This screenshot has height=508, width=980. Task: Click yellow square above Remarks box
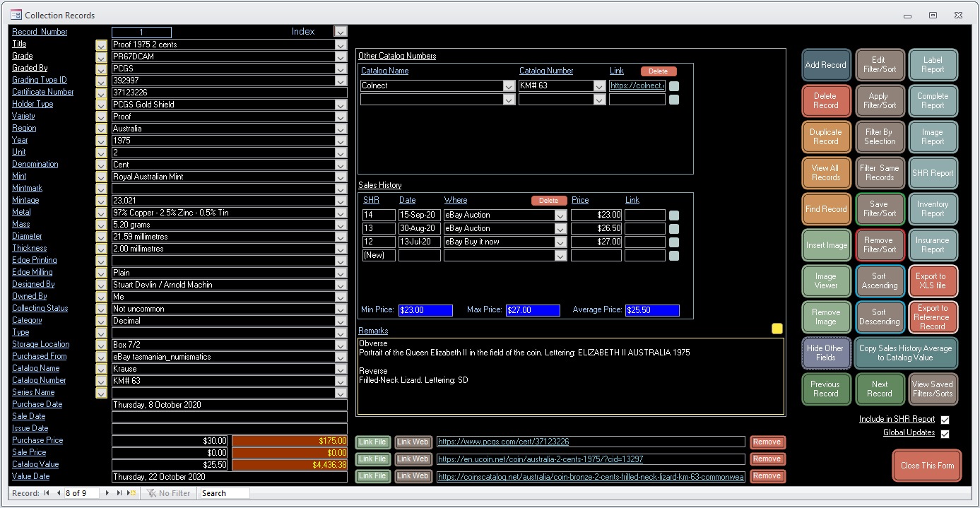[x=777, y=329]
